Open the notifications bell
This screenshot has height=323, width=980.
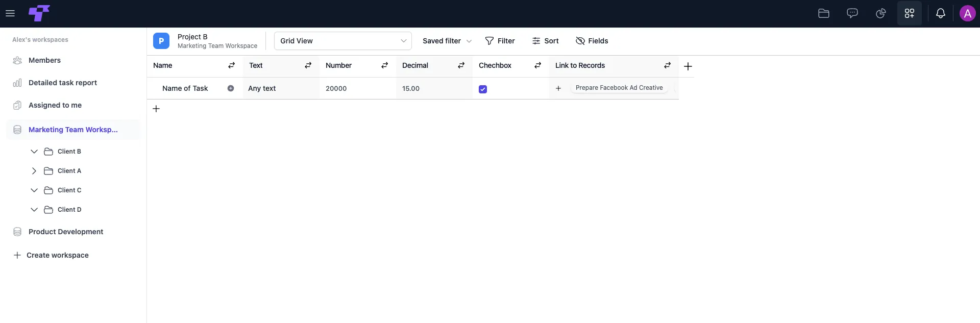941,13
